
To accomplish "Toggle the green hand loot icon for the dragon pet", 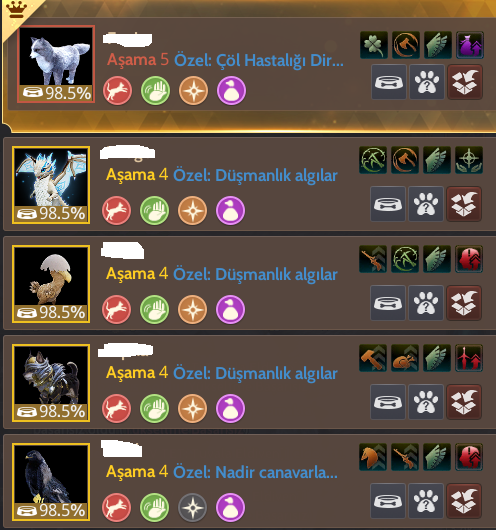I will pyautogui.click(x=155, y=211).
